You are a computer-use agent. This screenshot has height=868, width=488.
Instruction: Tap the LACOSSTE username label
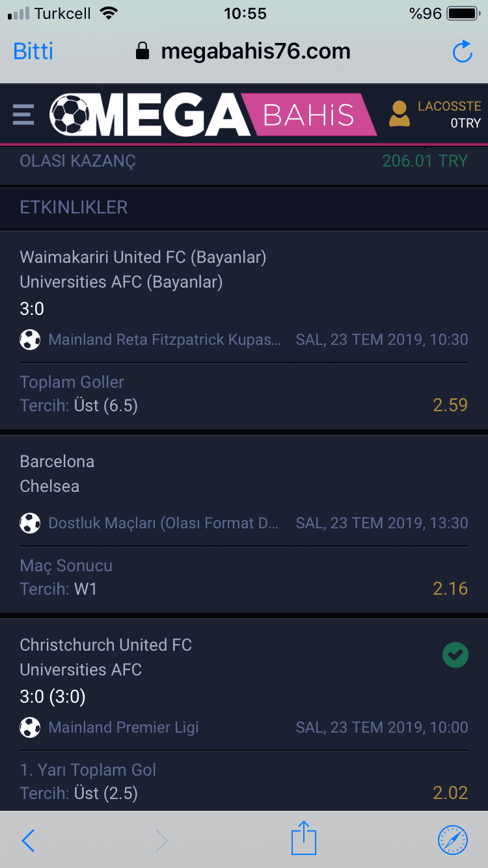pyautogui.click(x=449, y=106)
